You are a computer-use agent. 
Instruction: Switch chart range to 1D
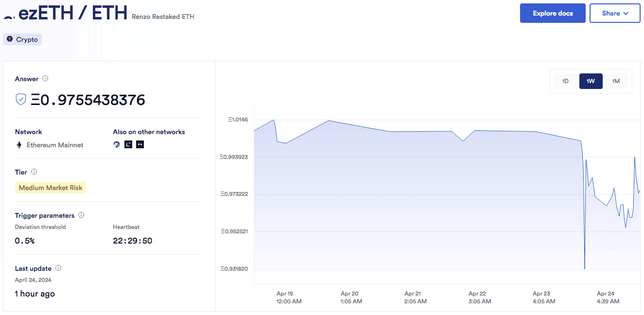565,81
